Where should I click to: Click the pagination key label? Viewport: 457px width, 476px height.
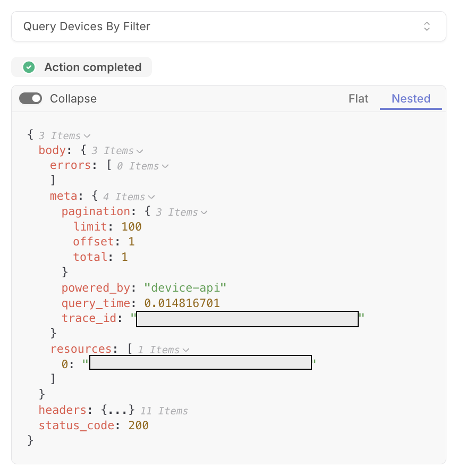(96, 211)
